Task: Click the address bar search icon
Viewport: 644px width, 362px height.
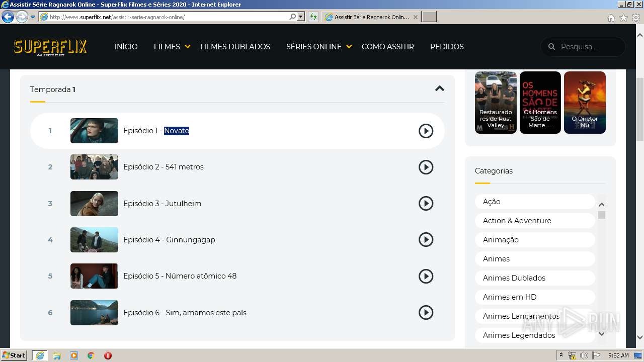Action: [x=293, y=17]
